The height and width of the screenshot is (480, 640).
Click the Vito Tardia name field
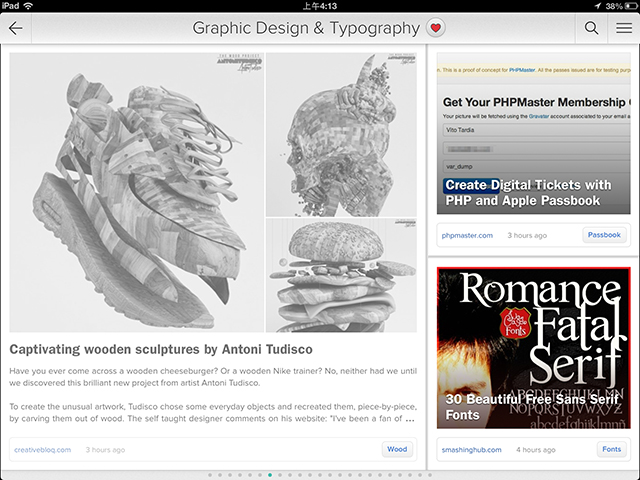[x=536, y=130]
